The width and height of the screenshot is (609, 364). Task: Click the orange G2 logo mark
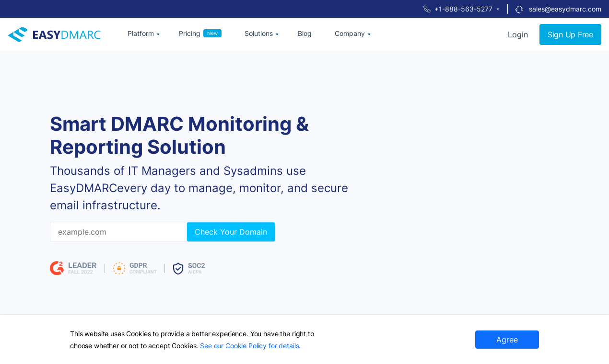click(57, 268)
